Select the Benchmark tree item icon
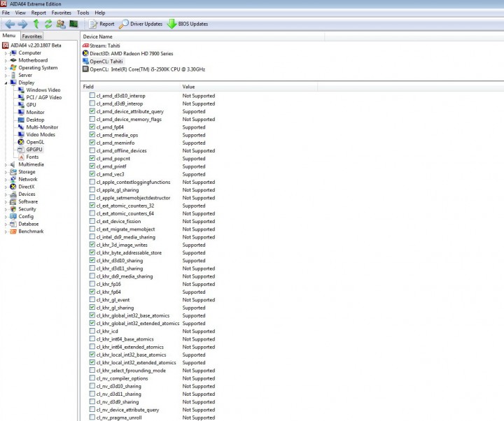This screenshot has width=504, height=421. [13, 231]
